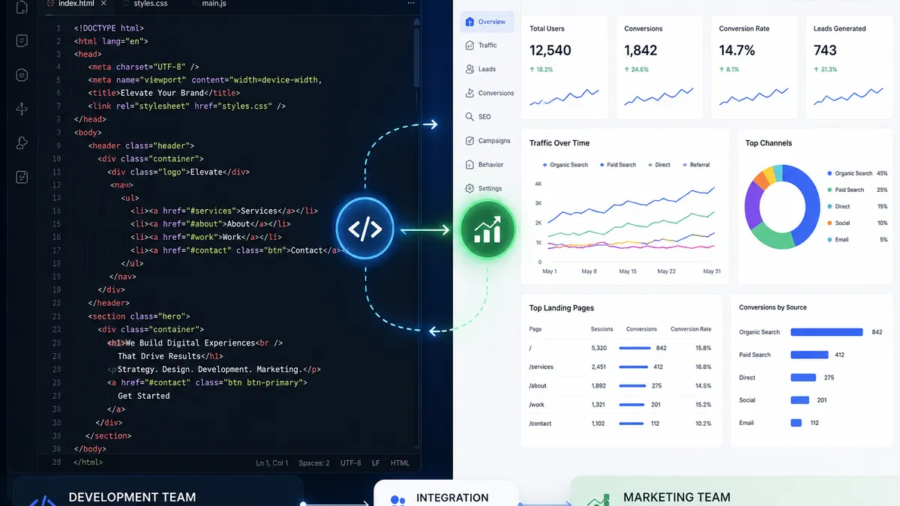Click the Email 5% channel legend
Screen dimensions: 900x506
(858, 239)
